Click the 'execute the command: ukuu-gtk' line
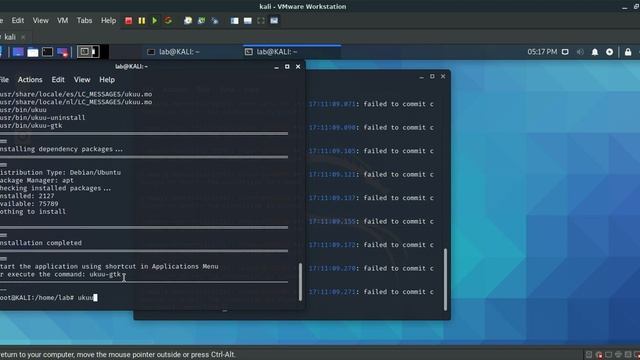 click(x=60, y=274)
